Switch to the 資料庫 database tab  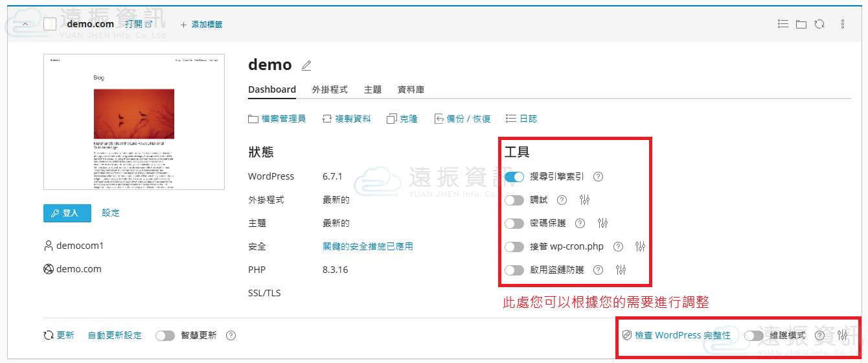(411, 89)
